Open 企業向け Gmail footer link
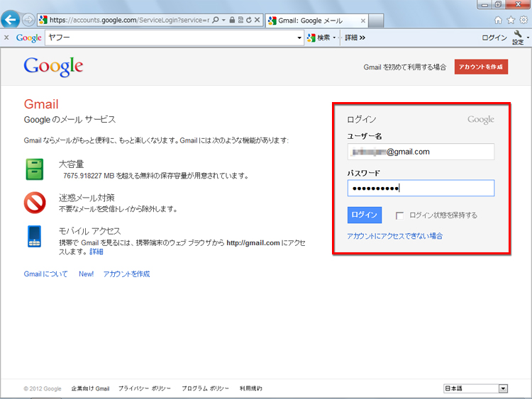 [x=90, y=388]
